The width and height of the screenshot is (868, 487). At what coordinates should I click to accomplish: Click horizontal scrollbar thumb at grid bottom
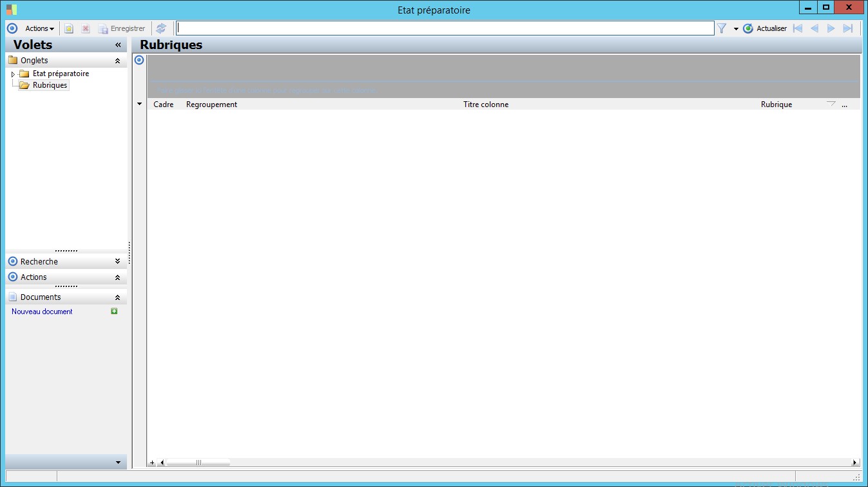198,462
